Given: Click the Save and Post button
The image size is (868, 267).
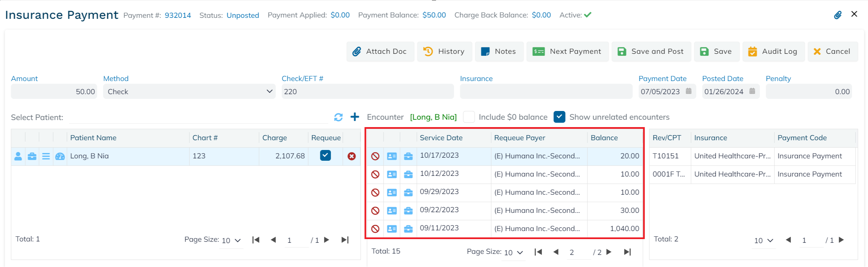Looking at the screenshot, I should 651,51.
